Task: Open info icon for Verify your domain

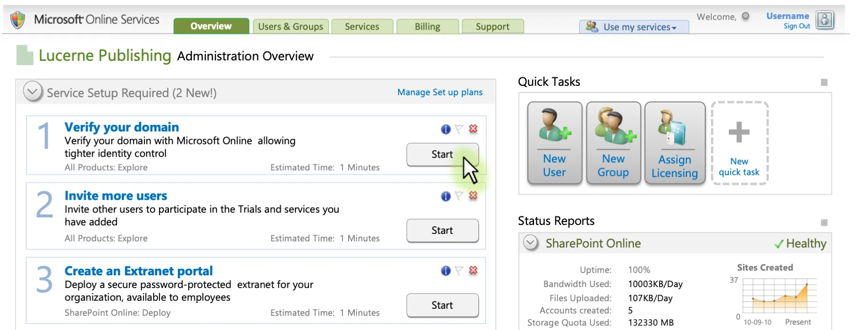Action: pyautogui.click(x=445, y=129)
